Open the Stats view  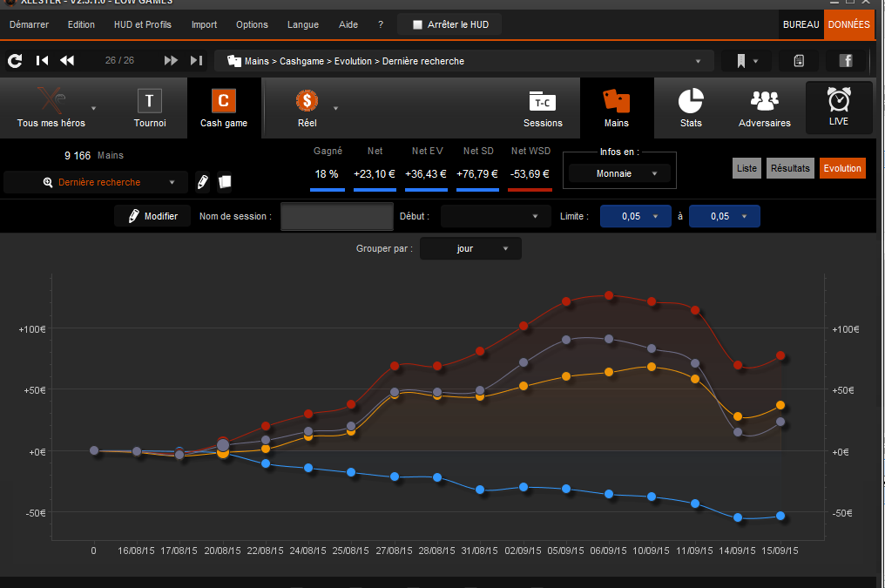(691, 108)
